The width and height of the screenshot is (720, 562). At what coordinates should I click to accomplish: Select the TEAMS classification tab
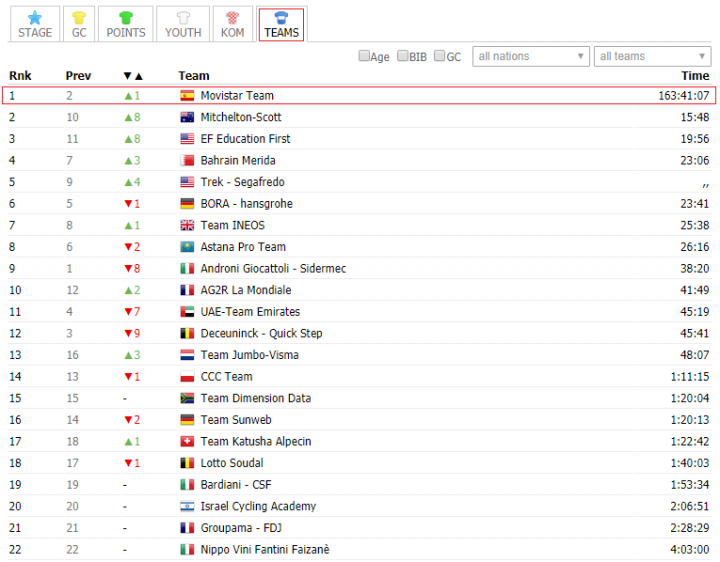pos(281,25)
